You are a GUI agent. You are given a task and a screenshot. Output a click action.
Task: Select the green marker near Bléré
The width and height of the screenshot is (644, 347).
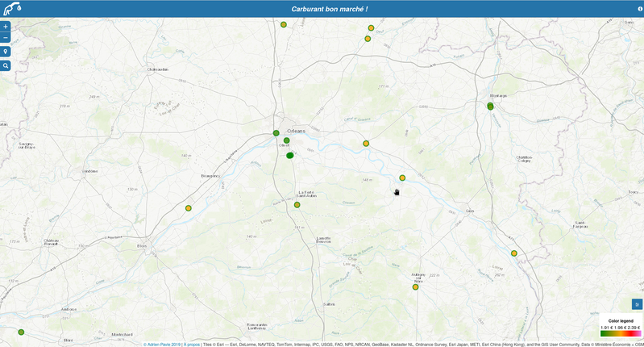pyautogui.click(x=21, y=332)
